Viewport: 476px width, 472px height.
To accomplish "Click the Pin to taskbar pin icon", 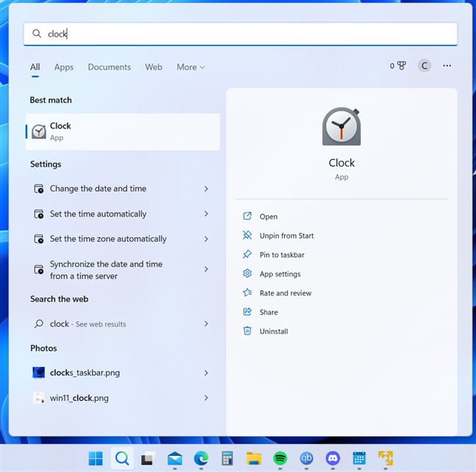I will coord(247,254).
